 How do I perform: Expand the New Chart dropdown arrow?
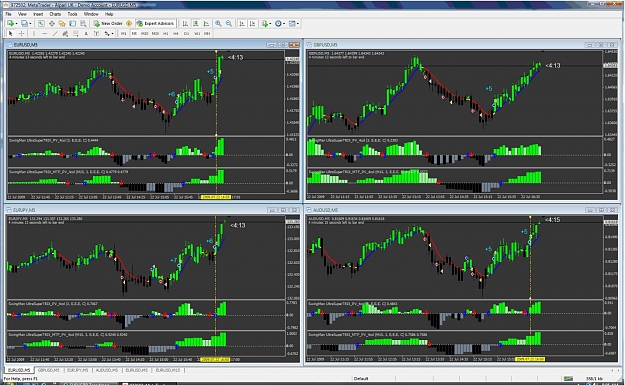[x=16, y=24]
